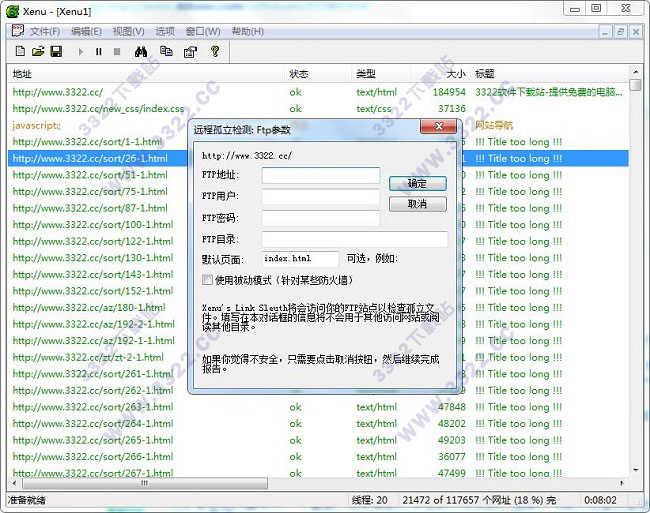The height and width of the screenshot is (513, 650).
Task: Open the 窗口(W) menu
Action: (x=203, y=31)
